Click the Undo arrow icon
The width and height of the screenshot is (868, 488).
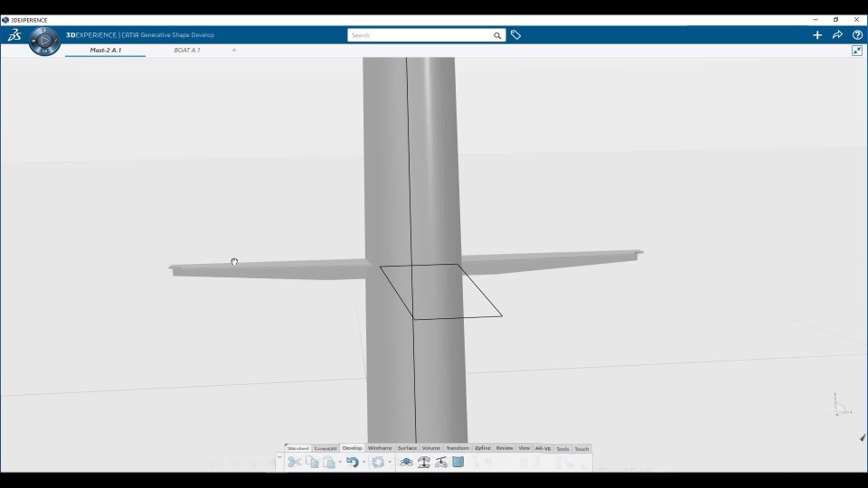point(352,462)
